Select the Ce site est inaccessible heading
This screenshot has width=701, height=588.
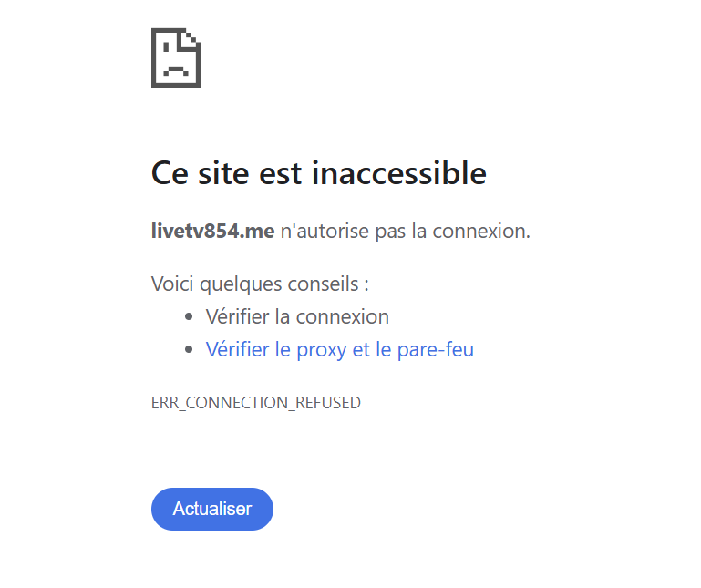(x=319, y=173)
